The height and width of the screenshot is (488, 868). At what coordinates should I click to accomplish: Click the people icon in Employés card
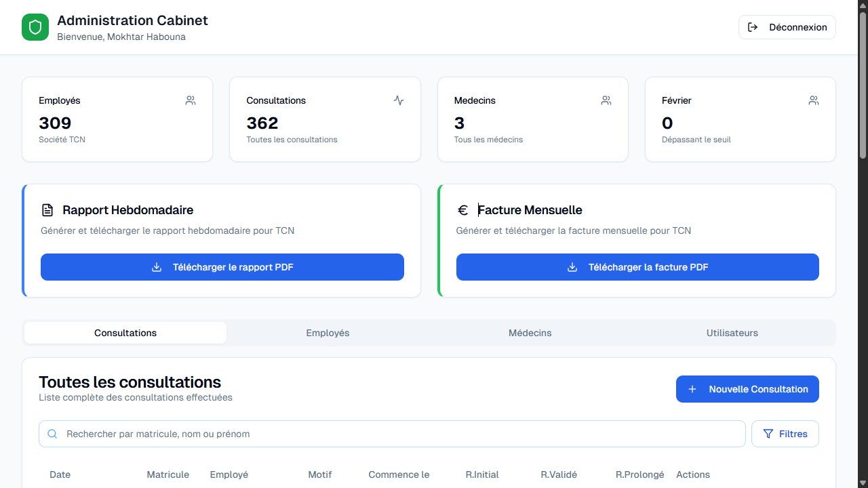pyautogui.click(x=191, y=100)
